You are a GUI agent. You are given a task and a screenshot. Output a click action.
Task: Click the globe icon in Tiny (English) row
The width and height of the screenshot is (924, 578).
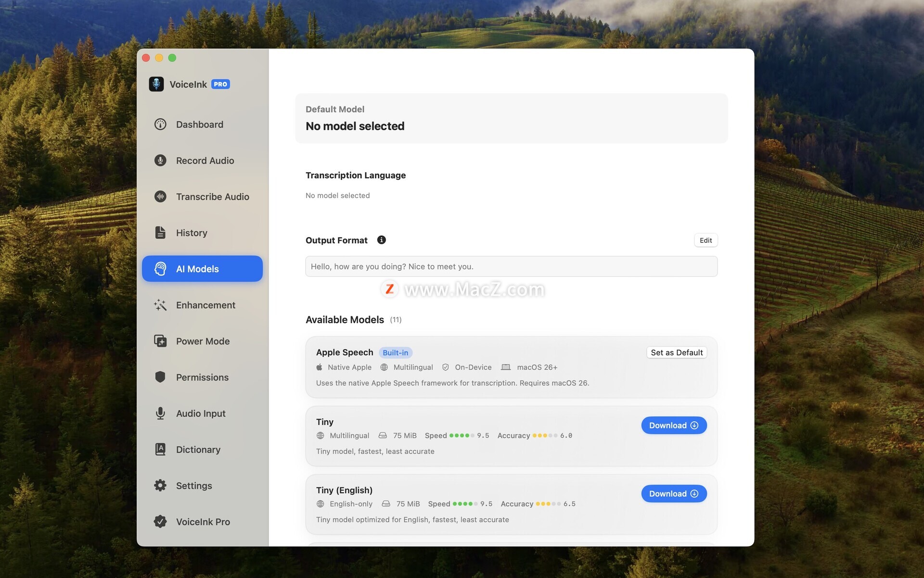coord(321,504)
